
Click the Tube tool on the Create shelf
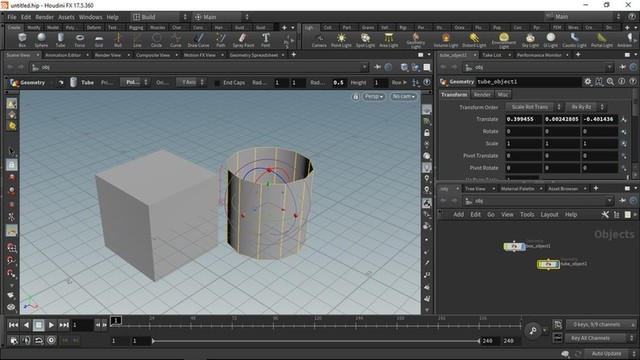pyautogui.click(x=60, y=40)
